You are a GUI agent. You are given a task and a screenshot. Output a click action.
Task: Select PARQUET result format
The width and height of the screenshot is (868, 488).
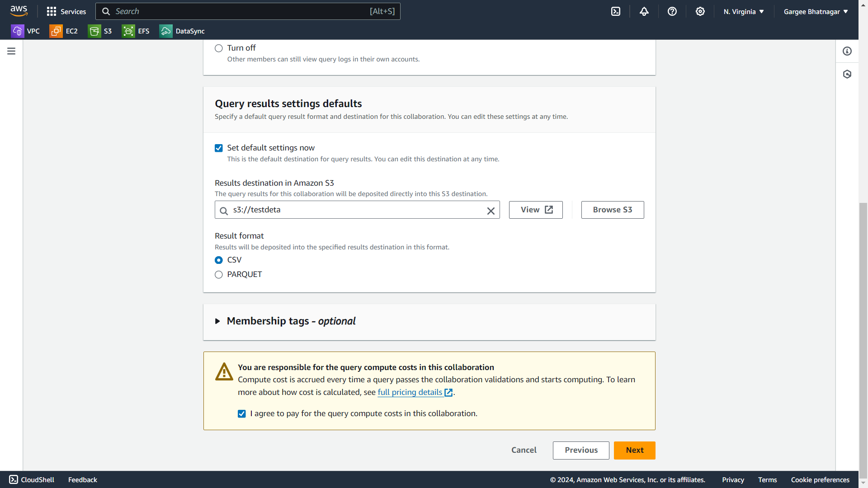219,275
